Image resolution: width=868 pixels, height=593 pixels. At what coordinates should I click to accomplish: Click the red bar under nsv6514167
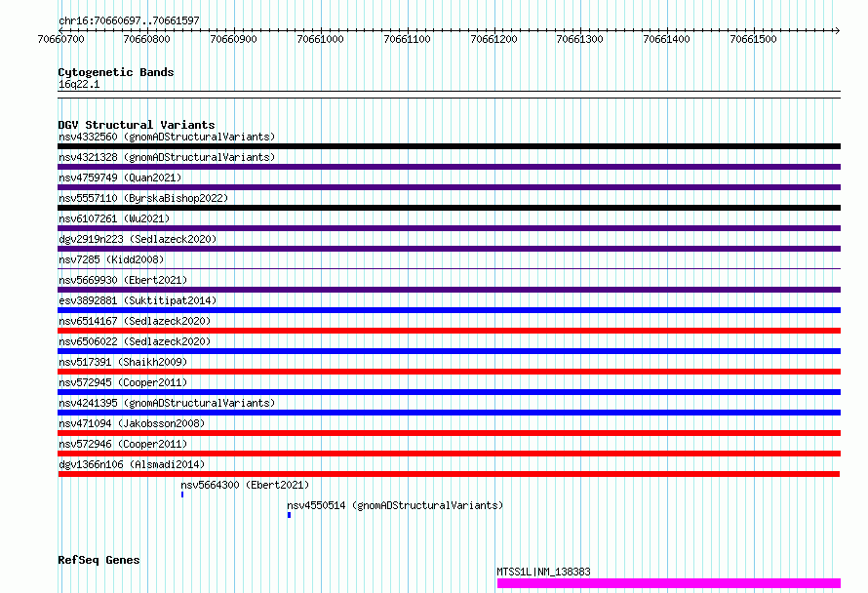(x=449, y=331)
